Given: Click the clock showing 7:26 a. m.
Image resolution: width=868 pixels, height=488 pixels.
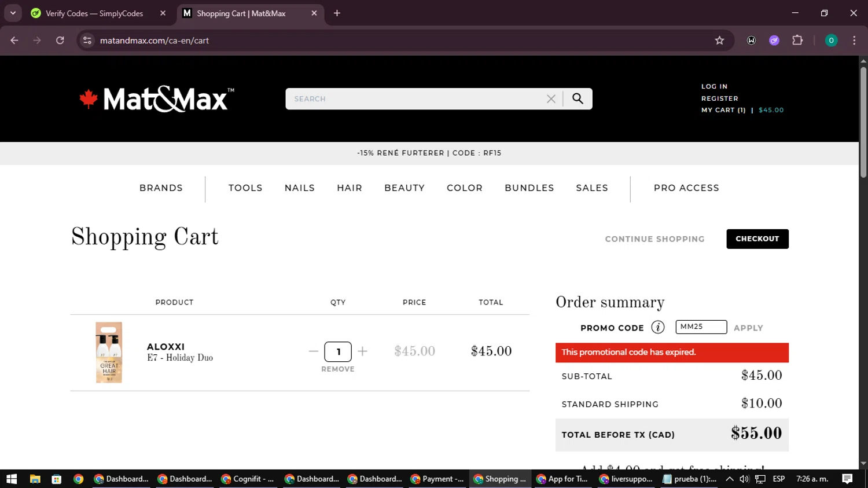Looking at the screenshot, I should [x=812, y=479].
